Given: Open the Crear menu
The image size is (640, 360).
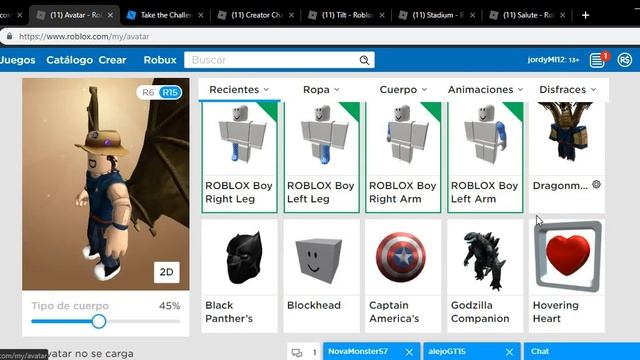Looking at the screenshot, I should click(x=112, y=60).
